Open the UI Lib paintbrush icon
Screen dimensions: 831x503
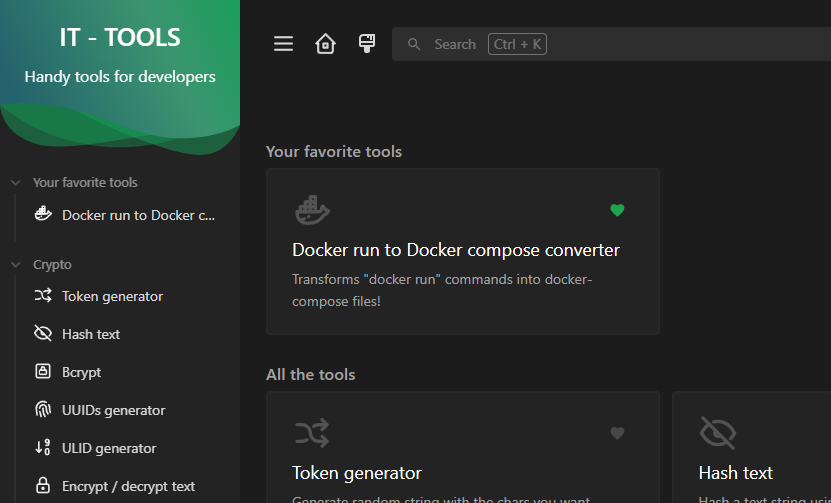[x=367, y=43]
